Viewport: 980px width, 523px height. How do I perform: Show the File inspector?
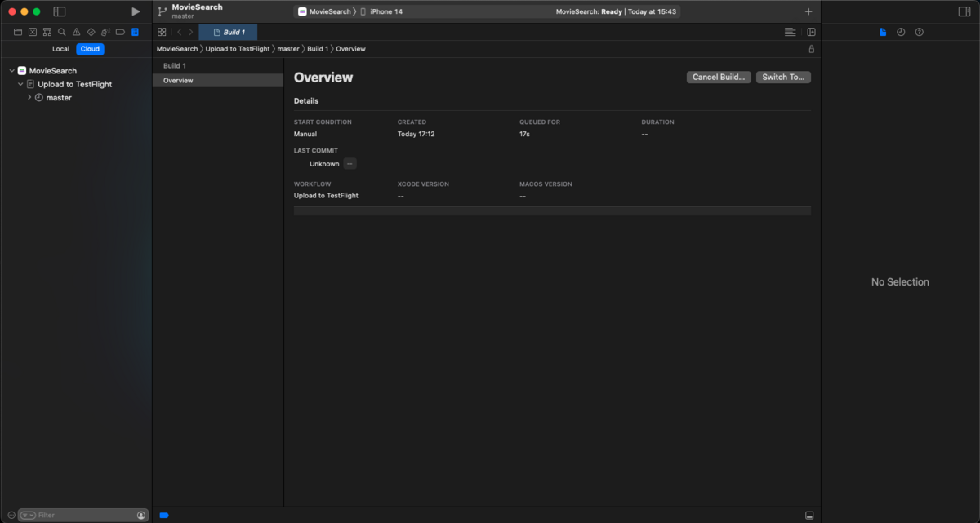(x=883, y=32)
